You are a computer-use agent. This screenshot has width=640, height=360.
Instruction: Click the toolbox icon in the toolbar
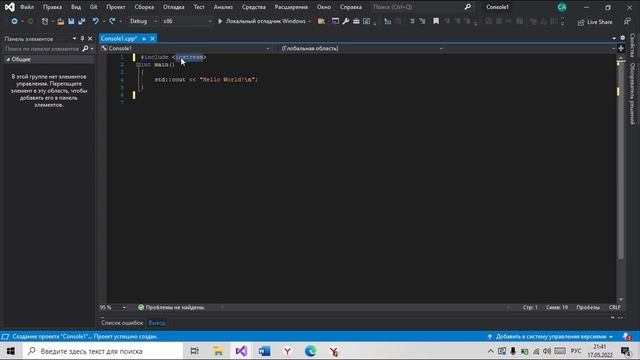pos(356,21)
